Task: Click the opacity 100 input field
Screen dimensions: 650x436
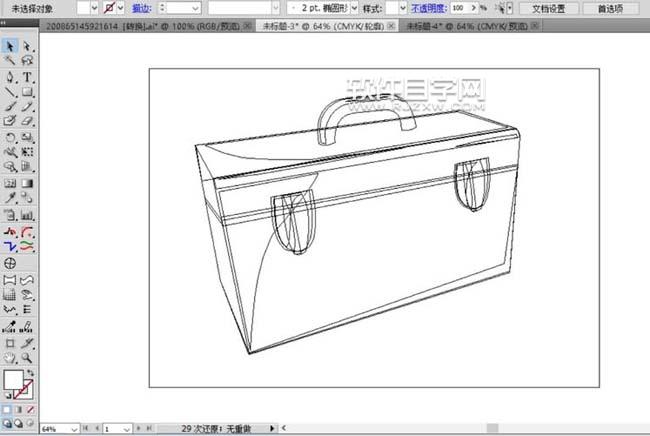Action: [x=463, y=7]
